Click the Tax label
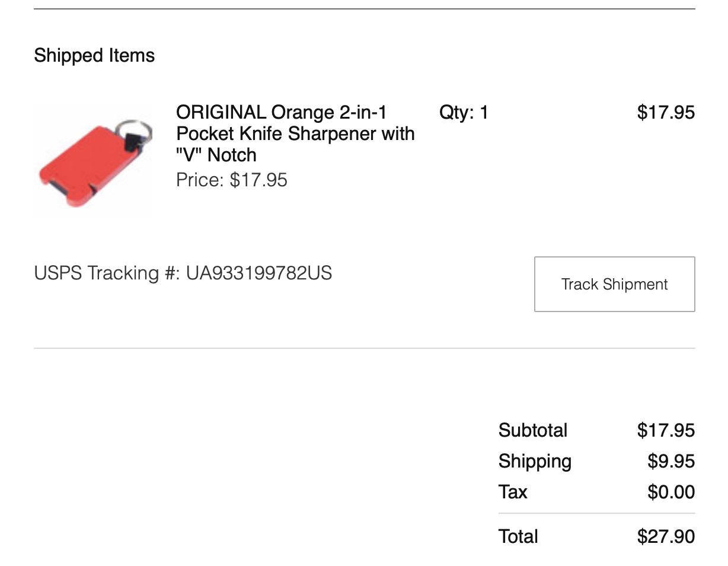The width and height of the screenshot is (728, 566). [513, 492]
